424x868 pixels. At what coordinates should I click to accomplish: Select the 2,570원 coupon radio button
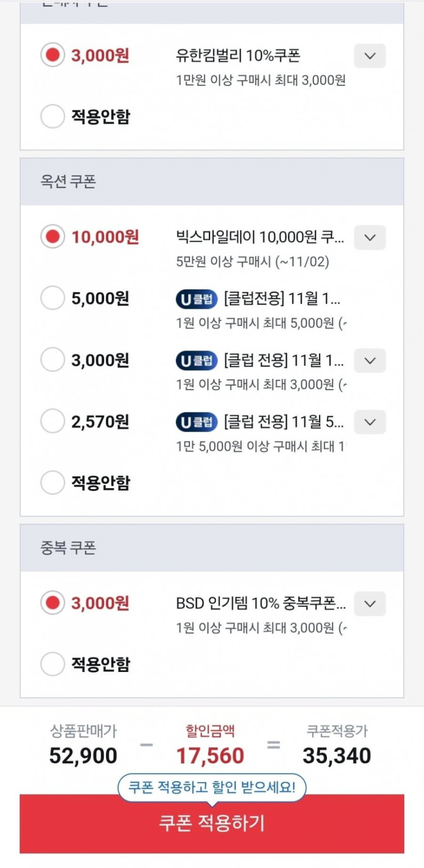[x=52, y=422]
